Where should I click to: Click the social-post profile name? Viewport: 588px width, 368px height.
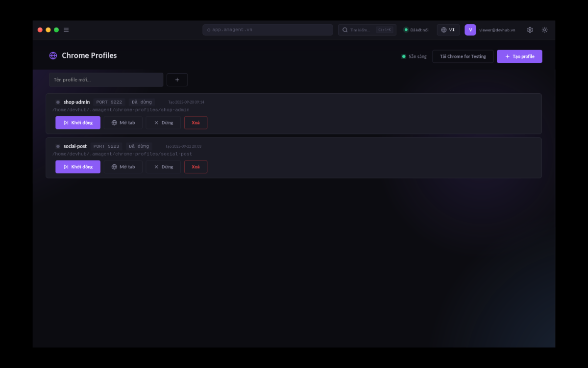(x=75, y=146)
